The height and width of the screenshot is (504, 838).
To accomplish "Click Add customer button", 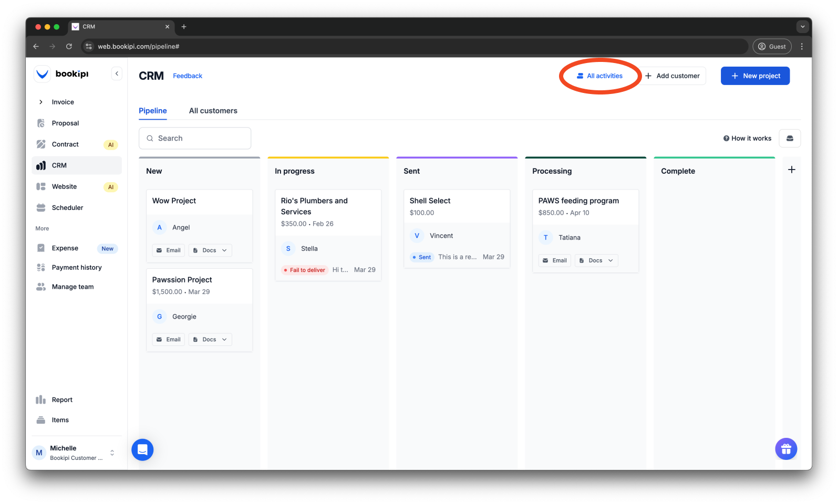I will pyautogui.click(x=673, y=76).
